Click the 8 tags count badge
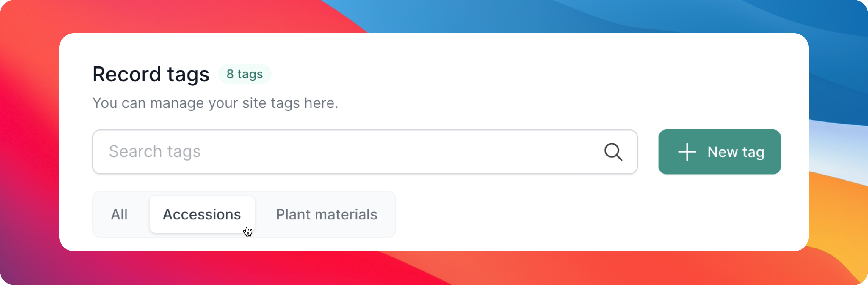The width and height of the screenshot is (868, 285). coord(245,74)
